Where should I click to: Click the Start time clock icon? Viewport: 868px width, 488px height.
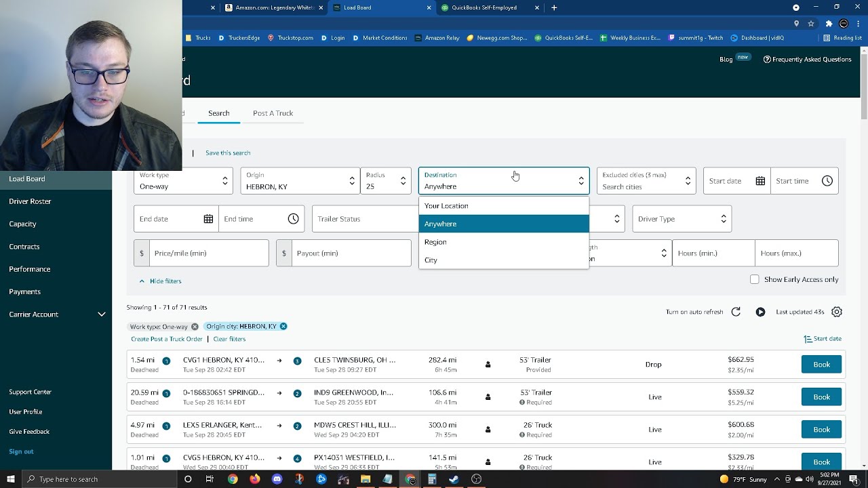pos(827,181)
